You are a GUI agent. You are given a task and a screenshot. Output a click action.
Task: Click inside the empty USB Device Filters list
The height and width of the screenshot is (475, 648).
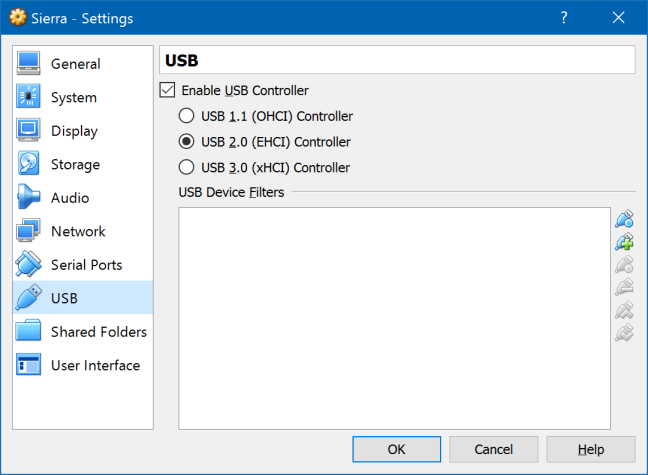[x=394, y=318]
